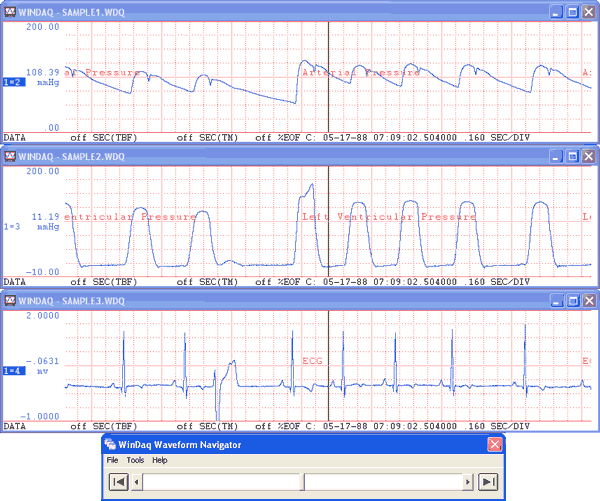This screenshot has height=501, width=600.
Task: Click the ECG annotation in SAMPLE3 waveform
Action: [x=312, y=361]
